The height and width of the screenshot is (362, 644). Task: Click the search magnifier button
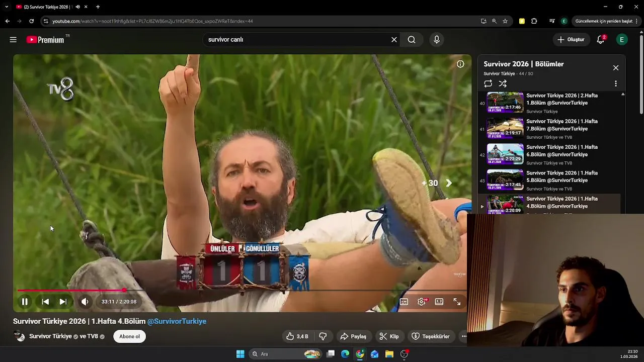[412, 40]
